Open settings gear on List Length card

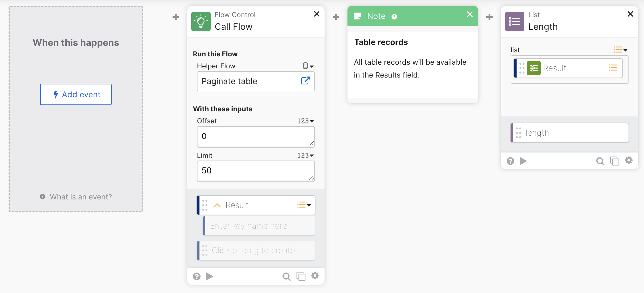click(629, 160)
